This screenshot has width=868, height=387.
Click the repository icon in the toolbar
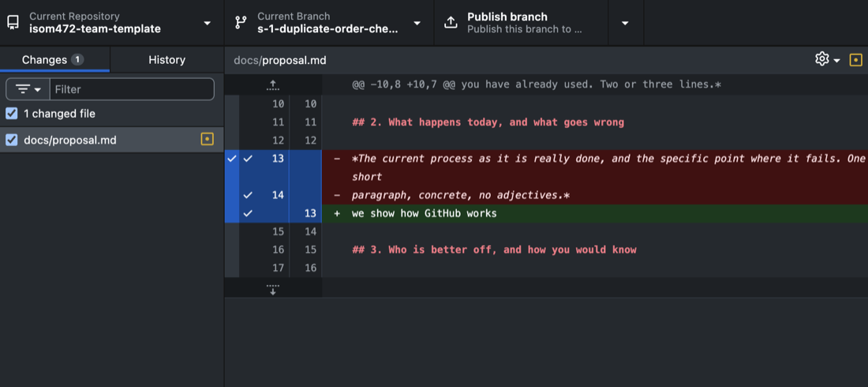13,23
